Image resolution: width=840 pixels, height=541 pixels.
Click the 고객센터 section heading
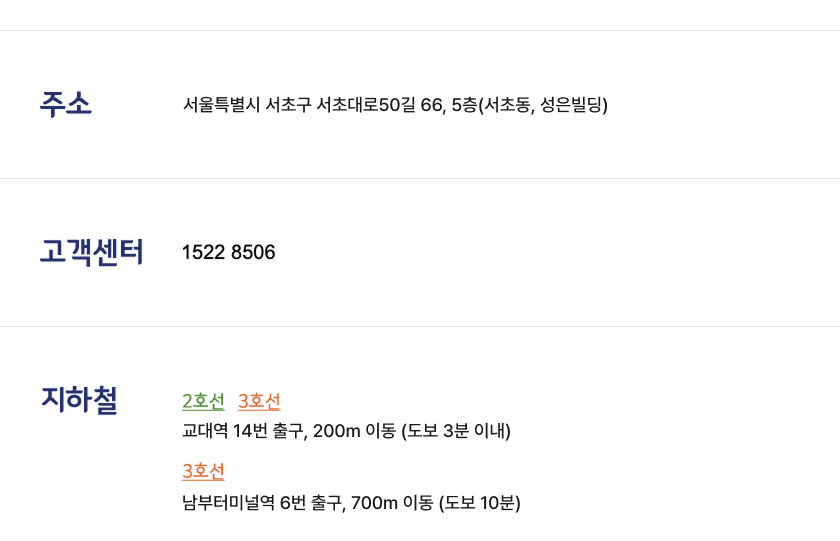(x=92, y=252)
